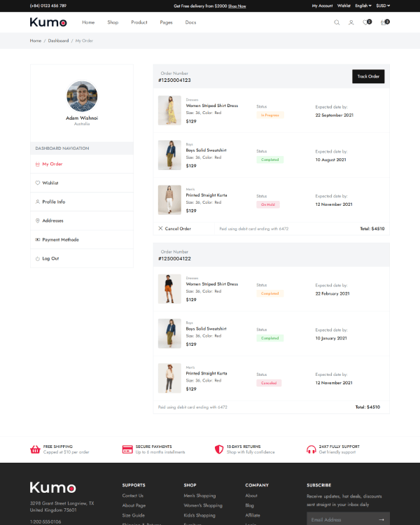Click the email subscribe arrow icon
The width and height of the screenshot is (420, 525).
tap(381, 519)
